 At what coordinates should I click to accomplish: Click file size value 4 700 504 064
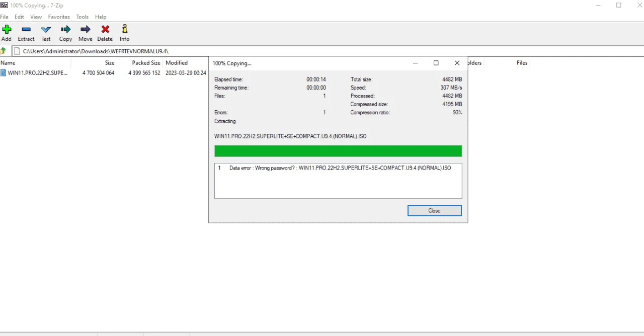click(98, 73)
